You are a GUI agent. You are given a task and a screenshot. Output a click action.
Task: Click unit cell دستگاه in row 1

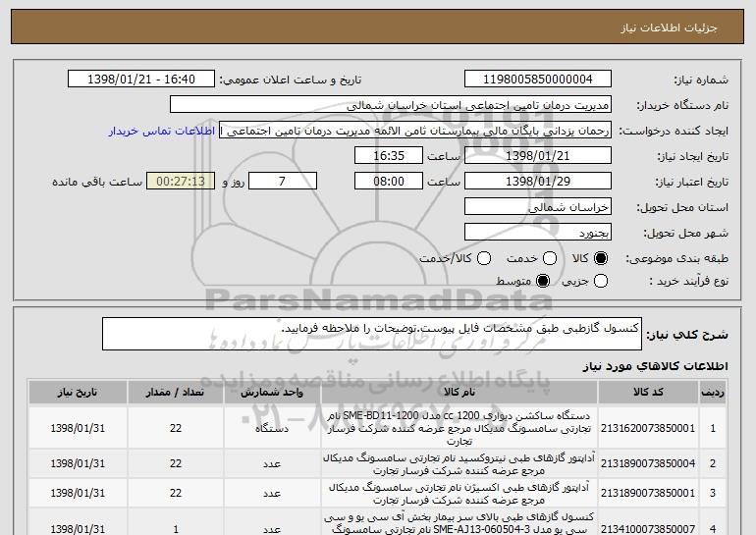(x=272, y=428)
